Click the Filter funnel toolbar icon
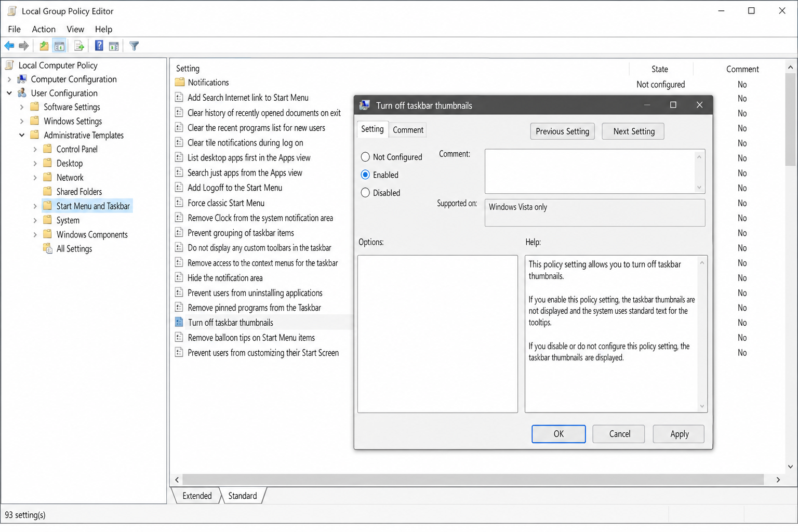Viewport: 798px width, 532px height. coord(134,46)
